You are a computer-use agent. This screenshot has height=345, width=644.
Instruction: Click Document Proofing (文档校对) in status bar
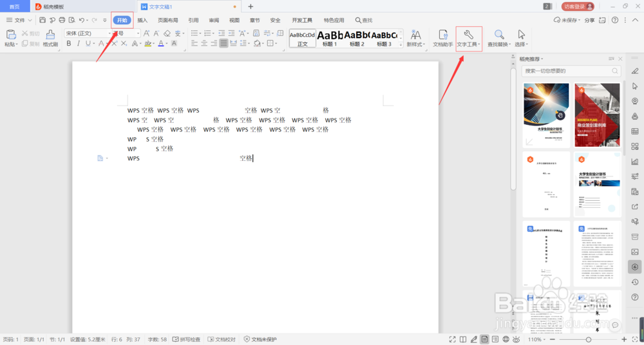[222, 339]
